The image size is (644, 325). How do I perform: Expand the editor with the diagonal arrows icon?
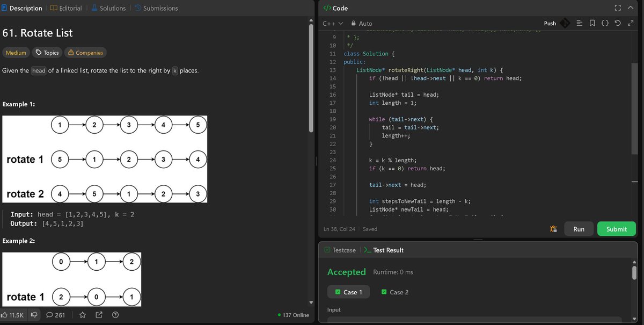point(631,23)
